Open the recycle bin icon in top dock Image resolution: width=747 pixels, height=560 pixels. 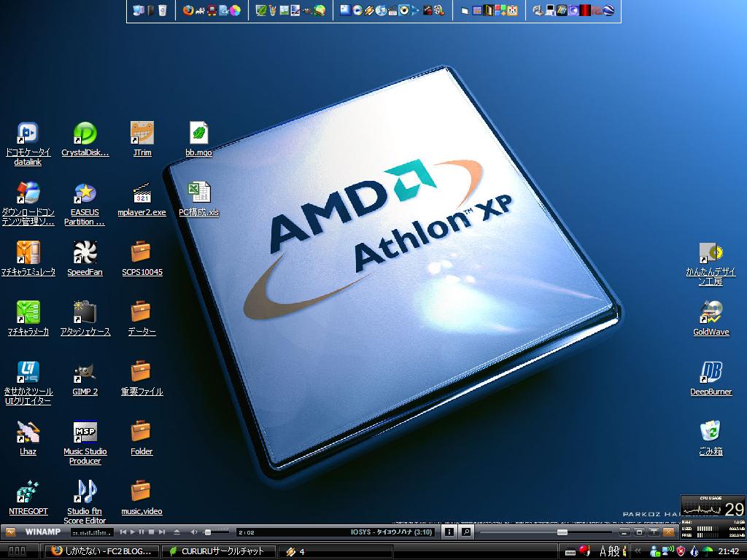tap(163, 10)
